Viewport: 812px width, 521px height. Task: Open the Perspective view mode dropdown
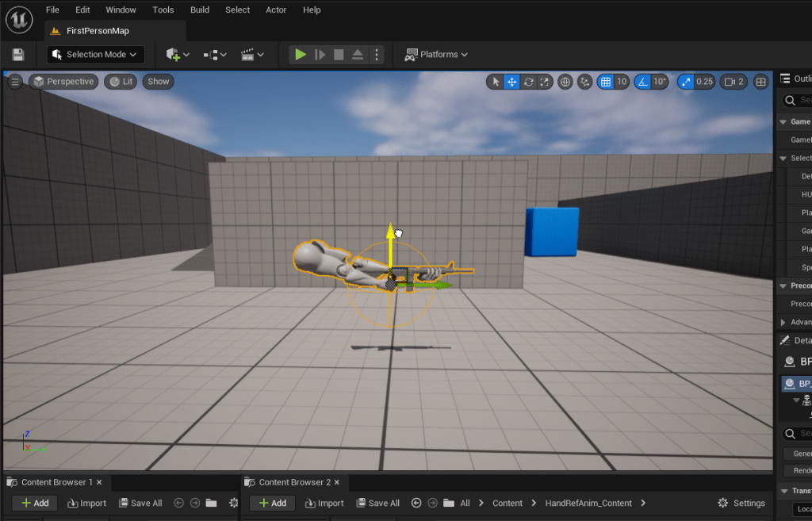63,82
